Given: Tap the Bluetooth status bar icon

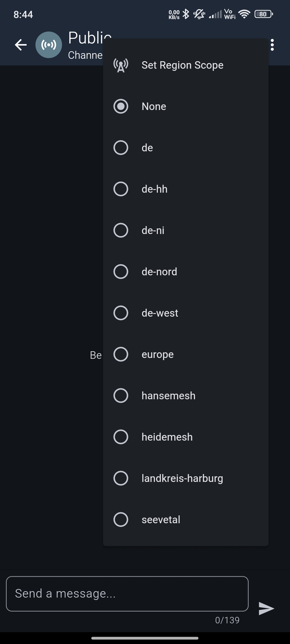Looking at the screenshot, I should tap(186, 14).
